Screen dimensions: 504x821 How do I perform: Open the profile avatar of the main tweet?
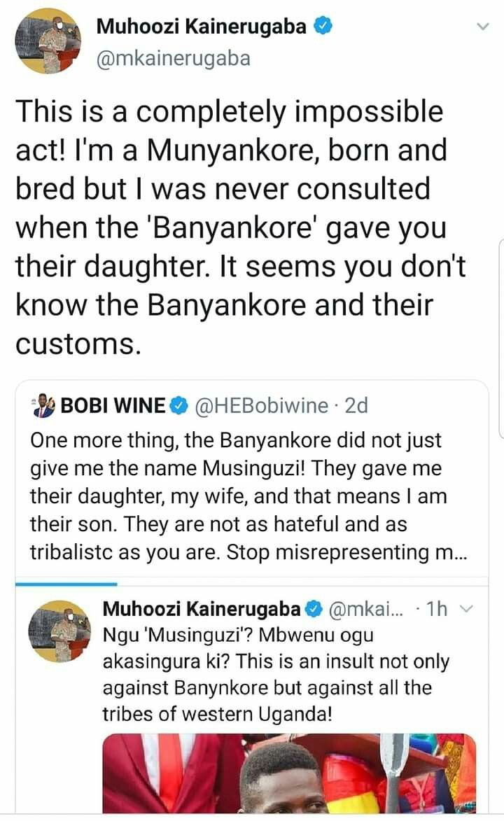pyautogui.click(x=48, y=41)
